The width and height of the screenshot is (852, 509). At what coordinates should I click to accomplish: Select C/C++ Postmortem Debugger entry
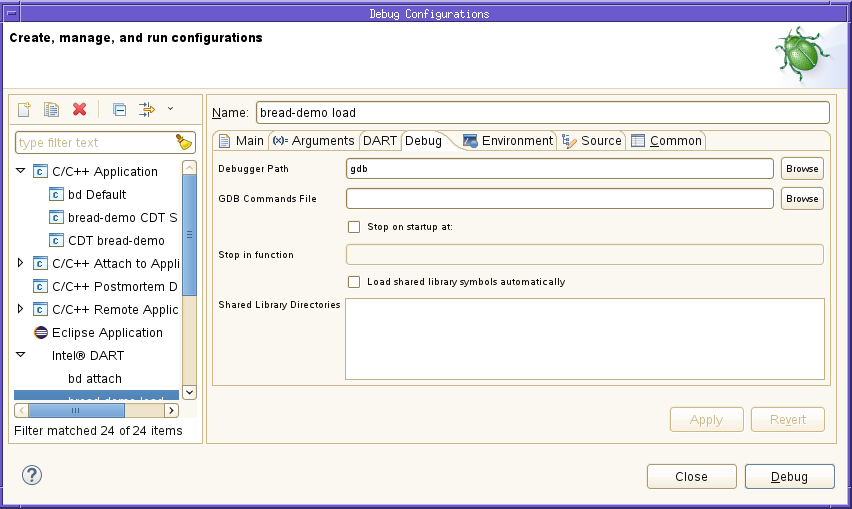[x=115, y=286]
